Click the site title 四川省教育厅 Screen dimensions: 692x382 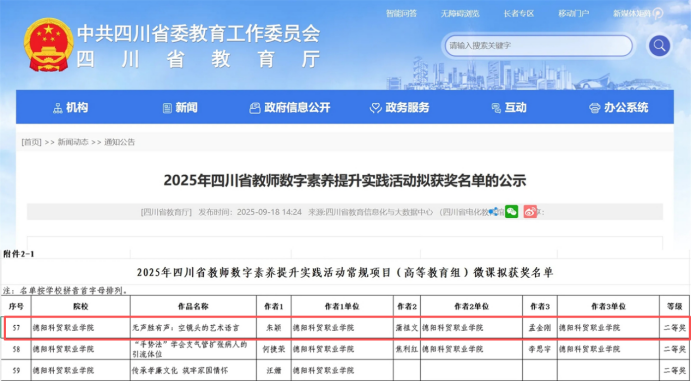click(199, 60)
